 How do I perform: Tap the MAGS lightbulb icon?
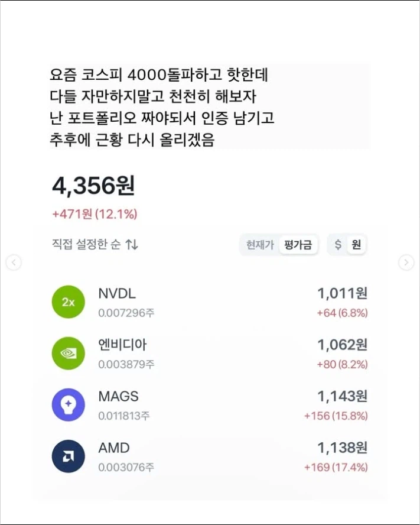point(68,404)
